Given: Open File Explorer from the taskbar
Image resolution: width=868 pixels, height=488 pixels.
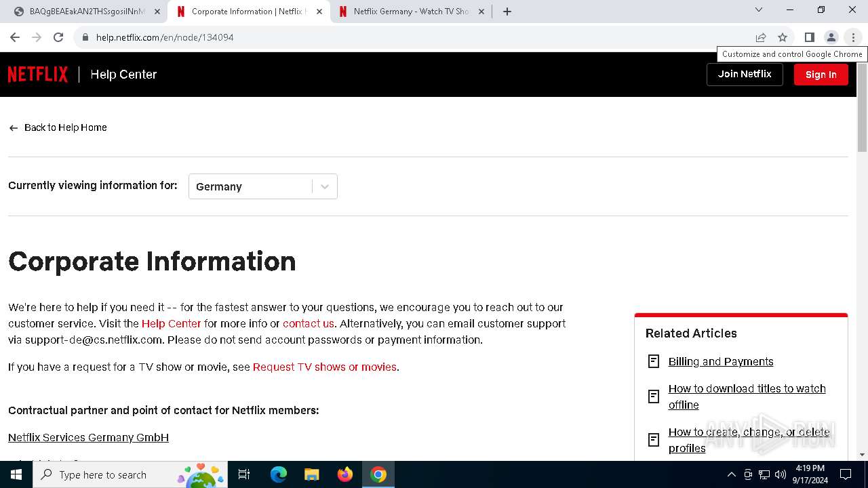Looking at the screenshot, I should coord(312,474).
